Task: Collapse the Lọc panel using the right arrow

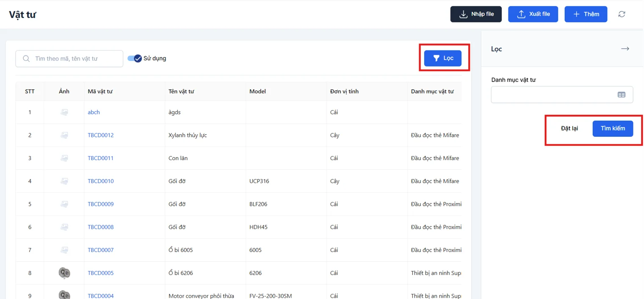Action: click(x=625, y=49)
